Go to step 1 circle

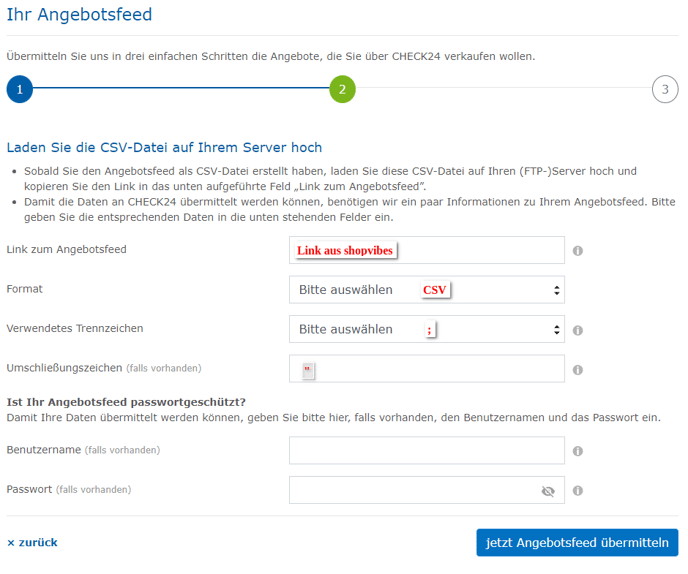click(19, 89)
